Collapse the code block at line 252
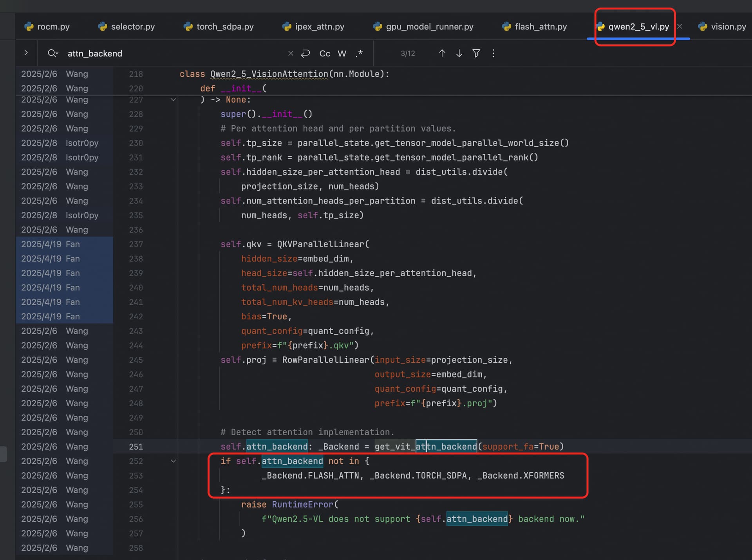The height and width of the screenshot is (560, 752). 173,461
